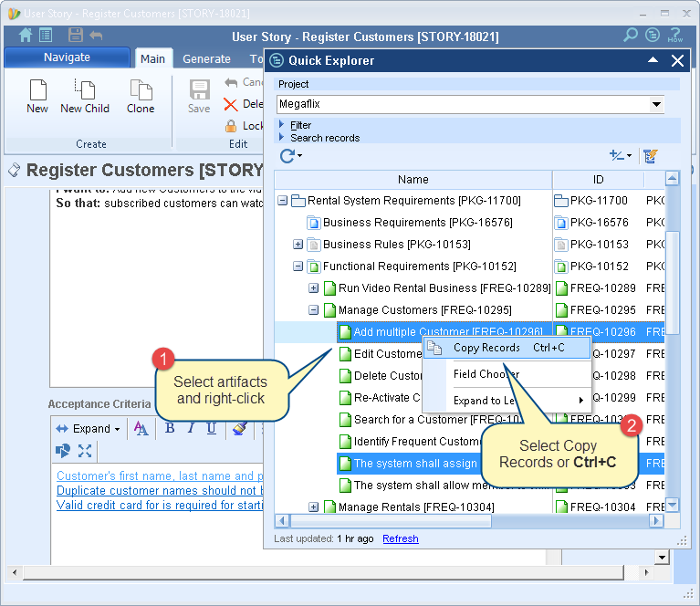The image size is (700, 606).
Task: Click the Lock padlock icon
Action: [x=231, y=126]
